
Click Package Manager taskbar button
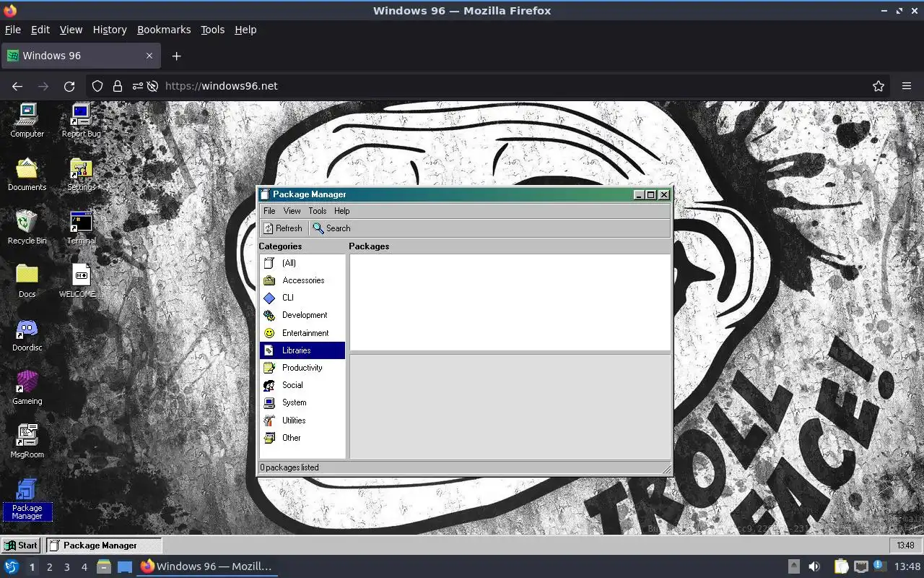coord(104,545)
